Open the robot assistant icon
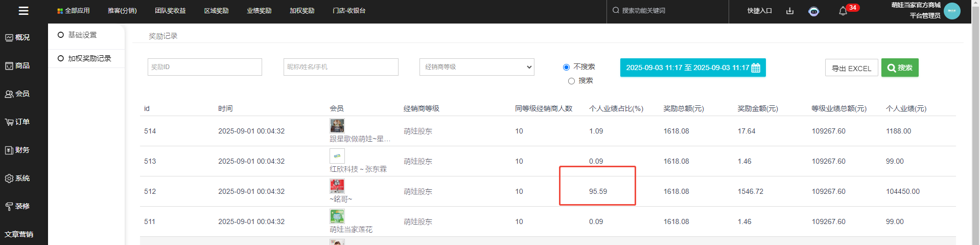The height and width of the screenshot is (245, 980). pyautogui.click(x=814, y=11)
